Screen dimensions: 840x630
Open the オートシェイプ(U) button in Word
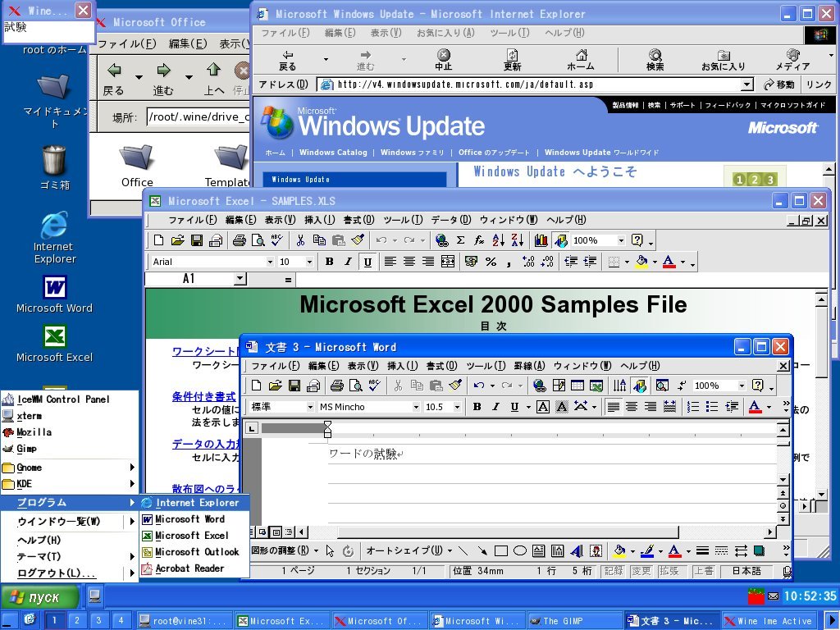(408, 550)
